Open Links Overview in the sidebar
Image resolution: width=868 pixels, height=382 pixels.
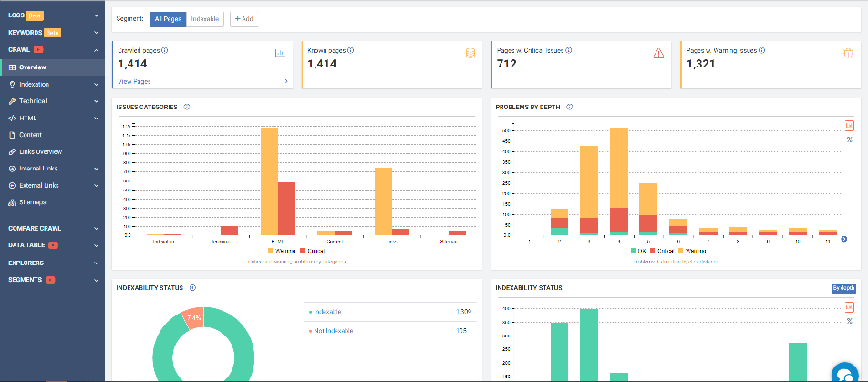point(40,151)
